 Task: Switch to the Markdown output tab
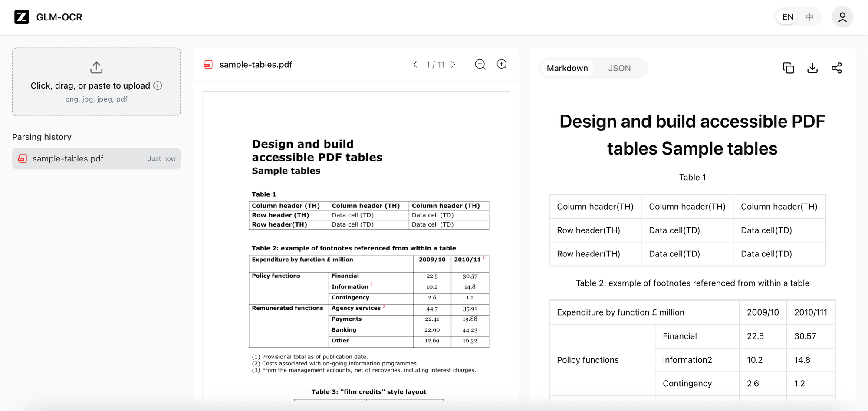click(567, 68)
